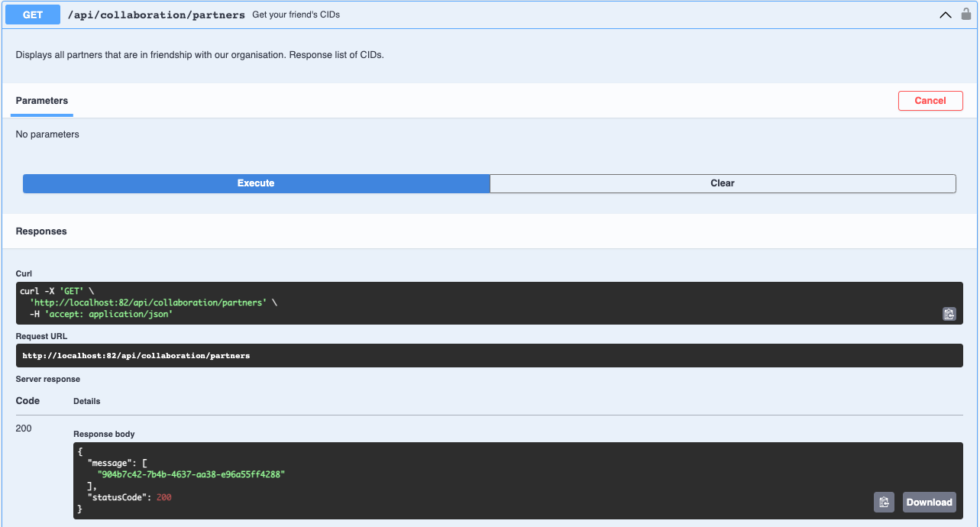Select the Parameters tab
The height and width of the screenshot is (527, 980).
[x=42, y=101]
